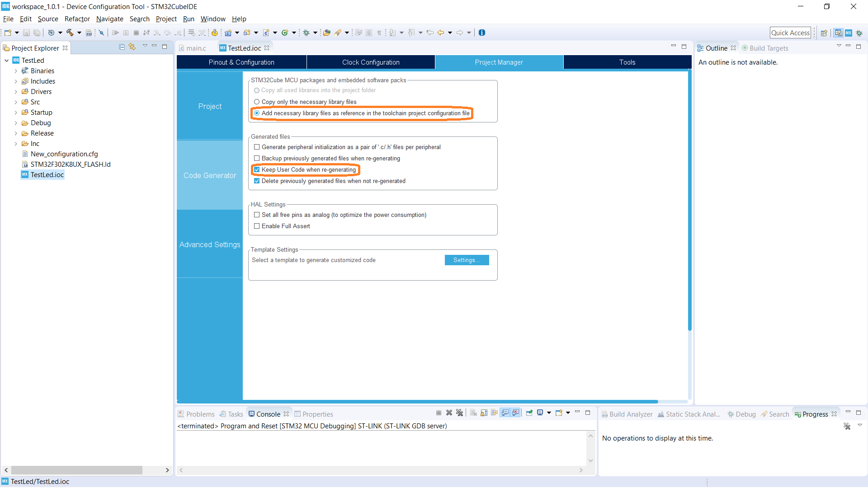Viewport: 868px width, 488px height.
Task: Expand the Release folder node
Action: (x=16, y=133)
